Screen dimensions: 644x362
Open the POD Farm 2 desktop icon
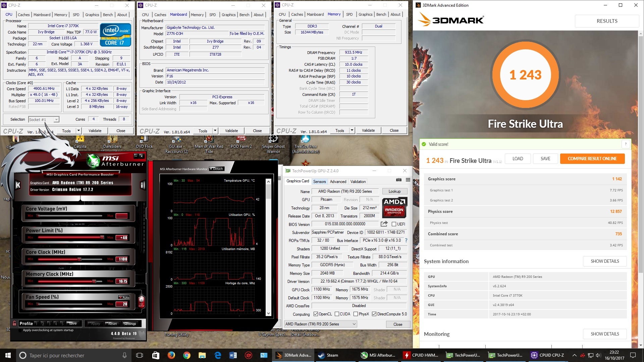click(241, 142)
